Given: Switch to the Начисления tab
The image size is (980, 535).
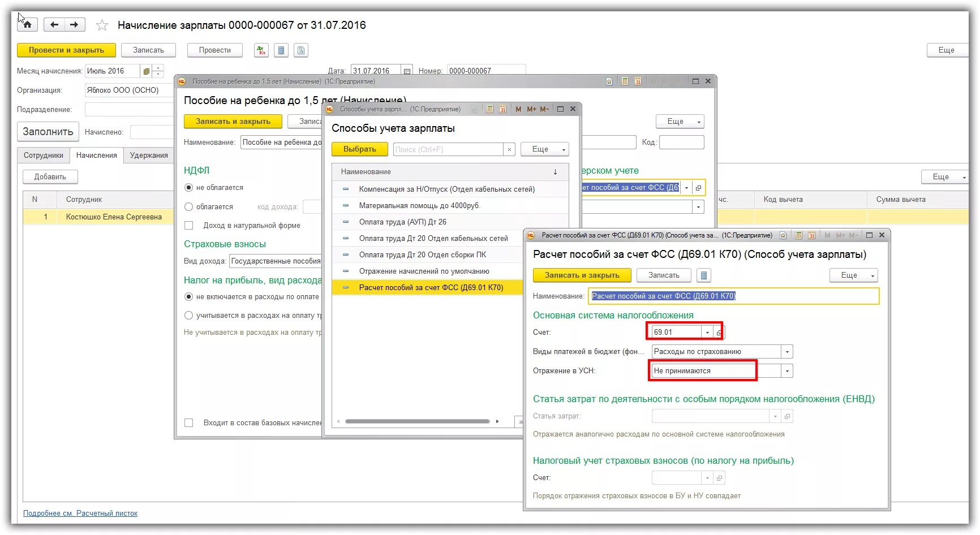Looking at the screenshot, I should pos(97,156).
